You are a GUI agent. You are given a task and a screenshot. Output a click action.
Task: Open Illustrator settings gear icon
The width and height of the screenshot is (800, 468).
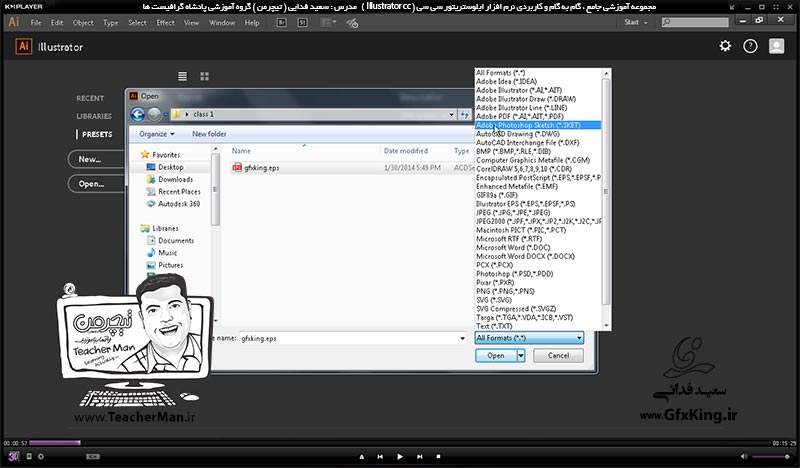[725, 46]
